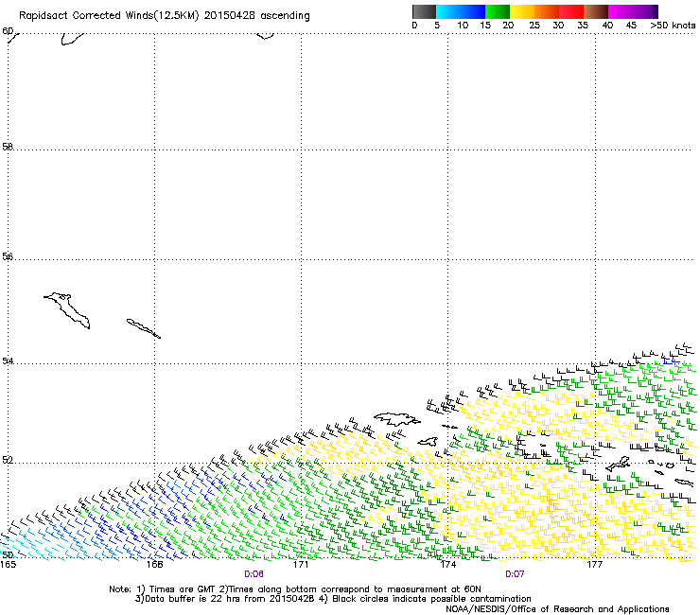Screen dimensions: 700x615
Task: Click the narrow island outline near 167.8E
Action: click(x=143, y=328)
